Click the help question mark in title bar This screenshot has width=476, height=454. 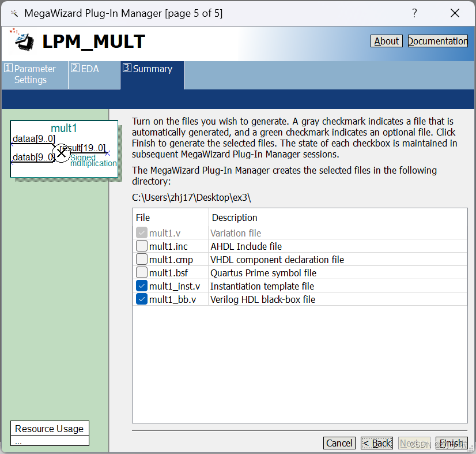[x=414, y=13]
